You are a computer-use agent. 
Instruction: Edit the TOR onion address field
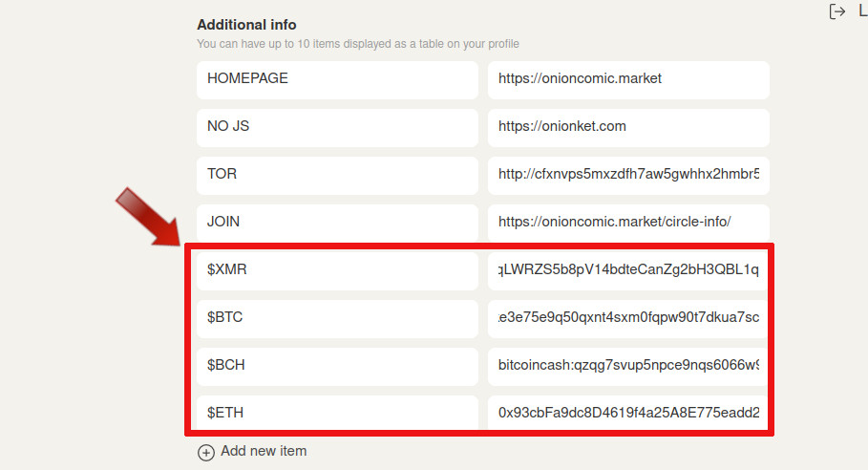(x=628, y=176)
